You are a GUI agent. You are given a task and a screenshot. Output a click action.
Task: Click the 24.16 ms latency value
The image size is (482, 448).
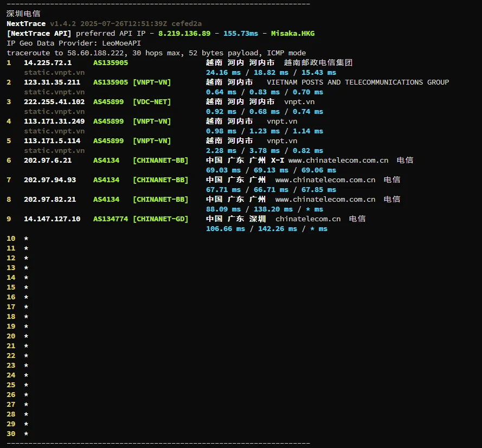223,73
